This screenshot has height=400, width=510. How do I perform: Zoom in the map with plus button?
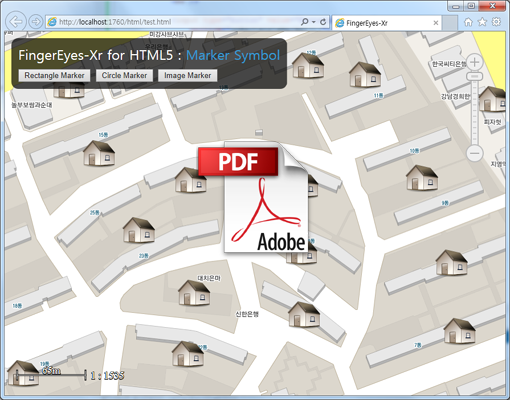click(475, 62)
